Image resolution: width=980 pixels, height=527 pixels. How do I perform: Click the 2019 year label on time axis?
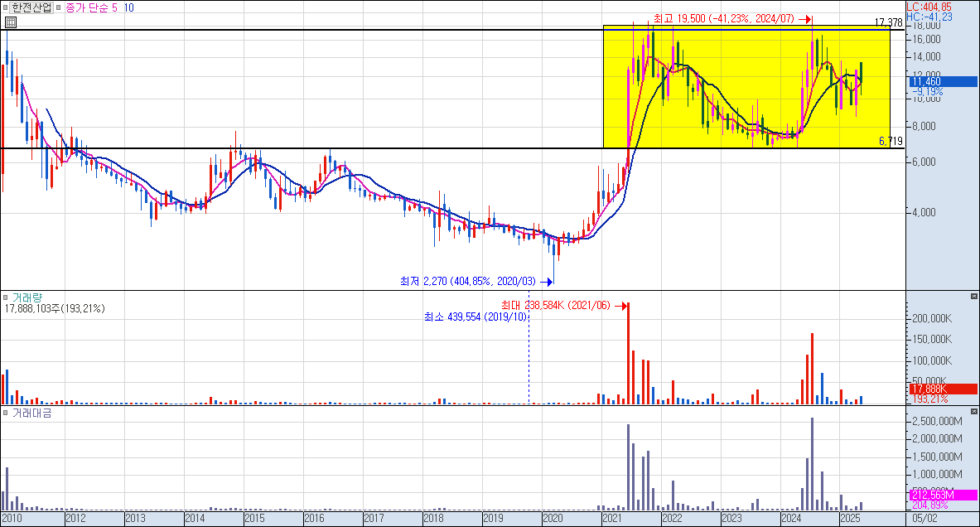(x=493, y=518)
